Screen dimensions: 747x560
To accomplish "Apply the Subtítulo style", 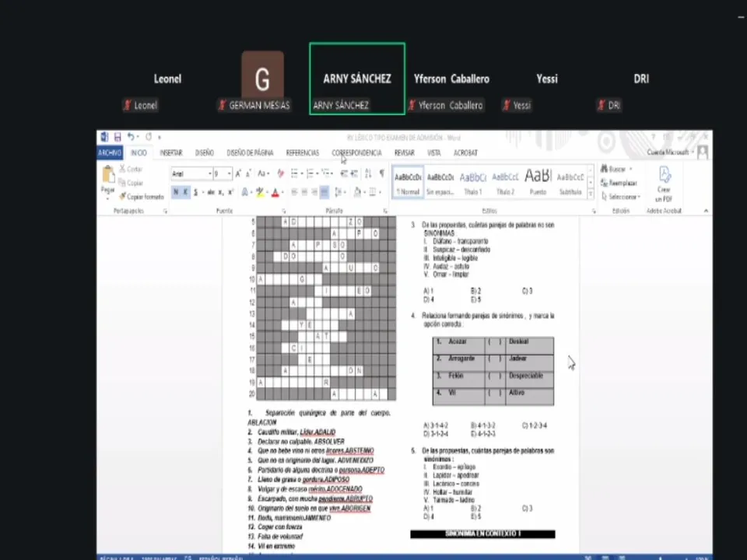I will click(570, 183).
